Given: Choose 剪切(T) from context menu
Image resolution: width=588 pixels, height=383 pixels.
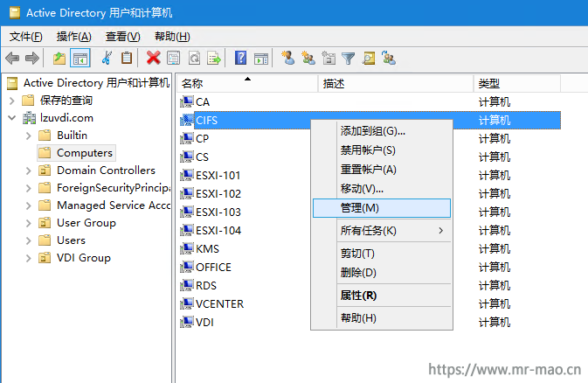Looking at the screenshot, I should [x=382, y=254].
